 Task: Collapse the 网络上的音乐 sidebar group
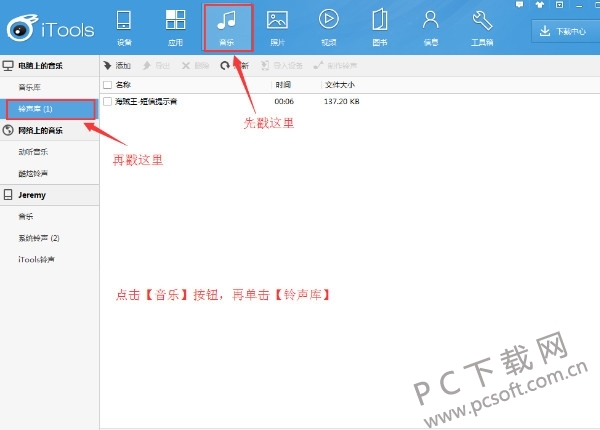click(35, 130)
